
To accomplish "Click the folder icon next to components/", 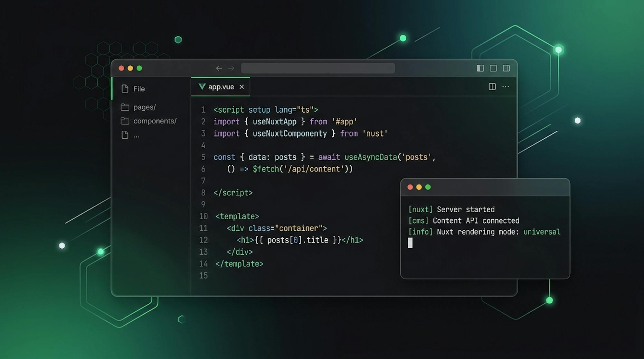I will coord(125,121).
